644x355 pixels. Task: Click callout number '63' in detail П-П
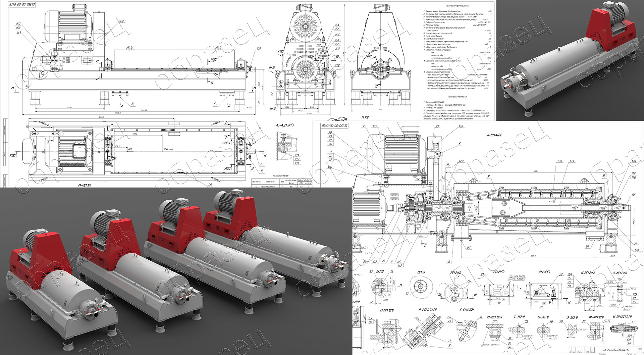click(370, 318)
